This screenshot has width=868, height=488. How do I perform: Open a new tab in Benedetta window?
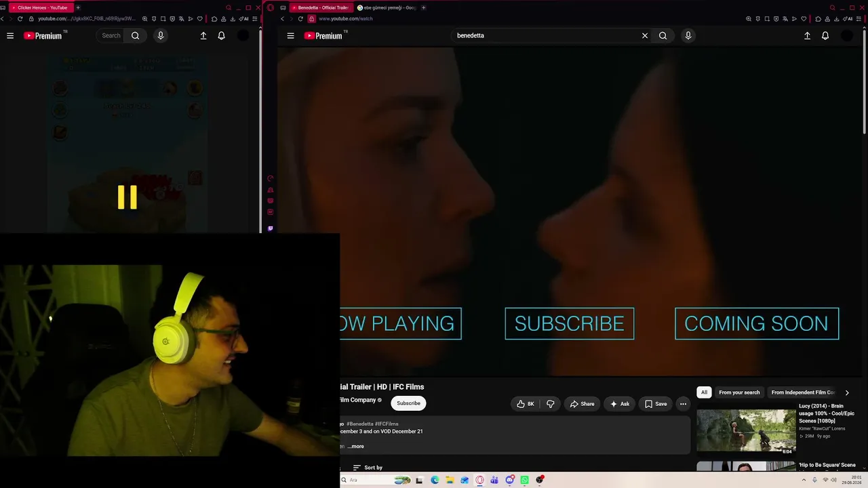tap(424, 7)
